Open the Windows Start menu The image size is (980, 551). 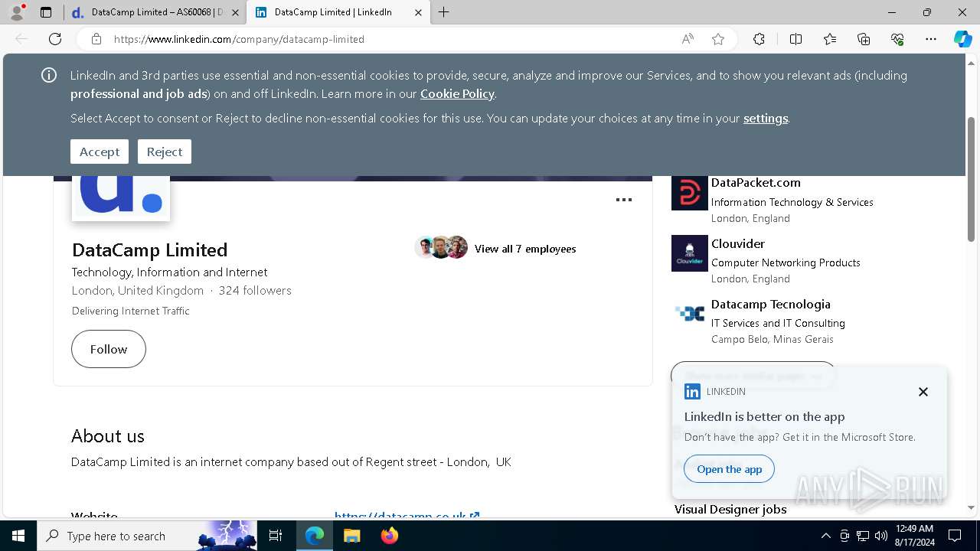pos(18,536)
